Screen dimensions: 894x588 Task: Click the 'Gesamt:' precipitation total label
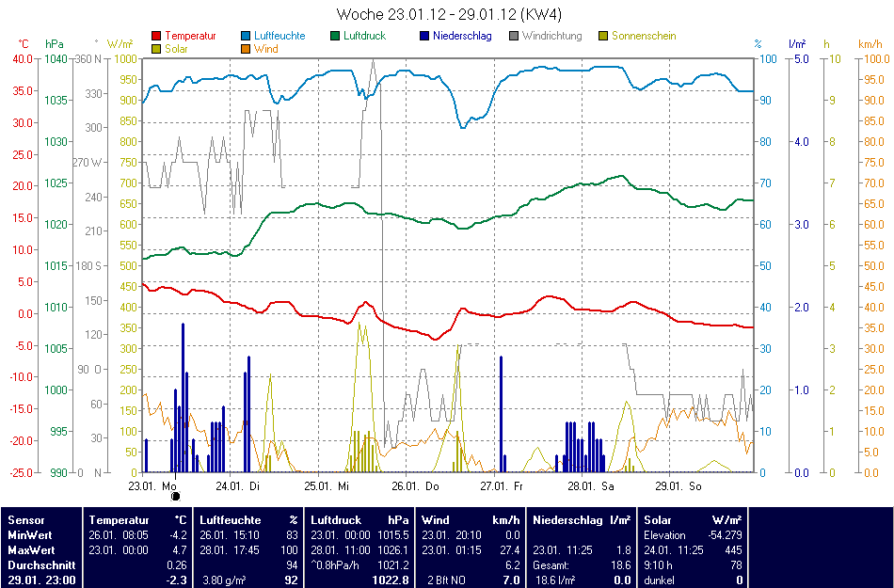pyautogui.click(x=551, y=565)
